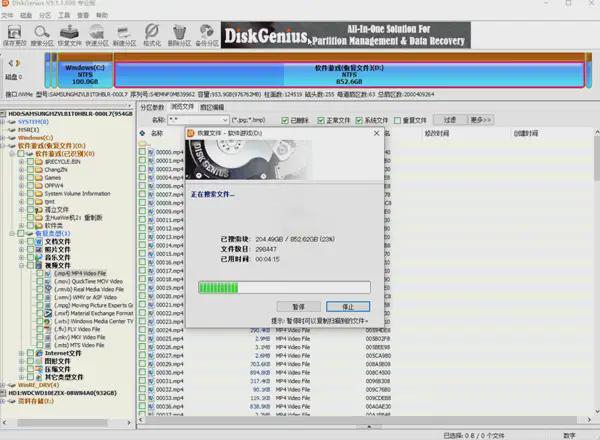This screenshot has width=600, height=440.
Task: Toggle the 已删除 (Deleted) filter checkbox
Action: (285, 120)
